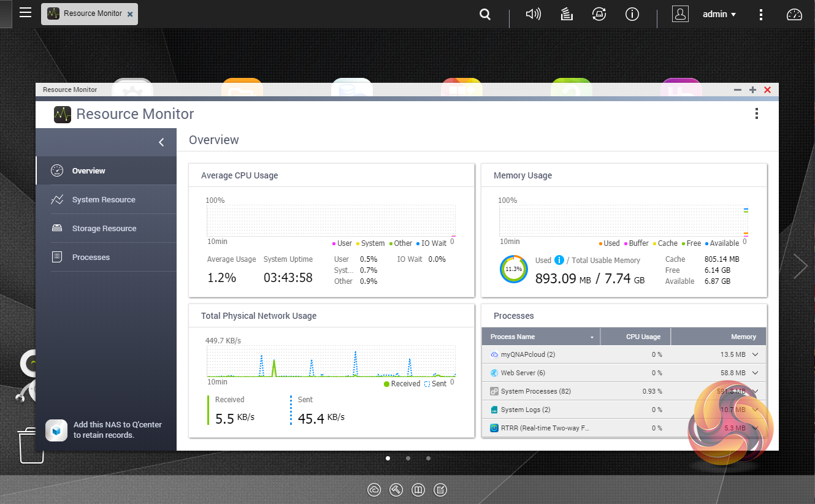
Task: Collapse the left sidebar panel
Action: pyautogui.click(x=161, y=142)
